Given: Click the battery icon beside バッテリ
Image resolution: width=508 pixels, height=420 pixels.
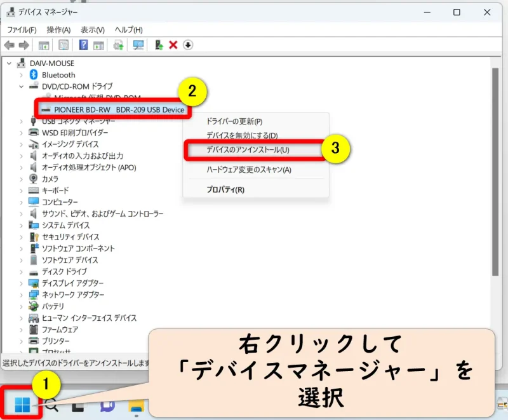Looking at the screenshot, I should [x=34, y=306].
